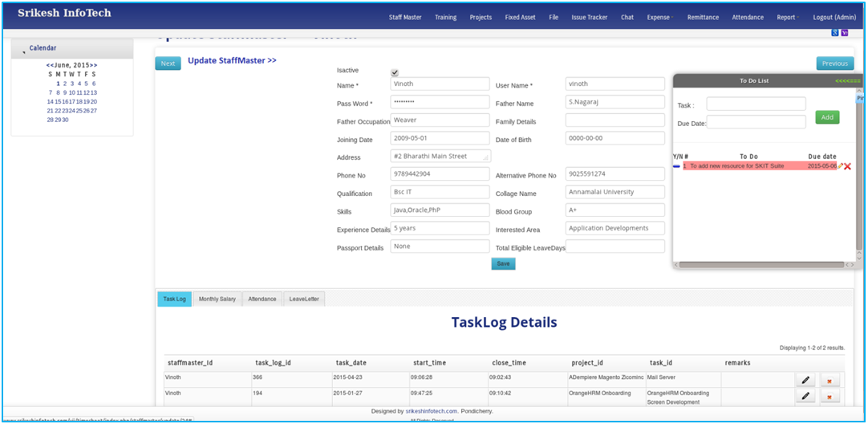Click the purple Yahoo icon below the navbar
Image resolution: width=868 pixels, height=424 pixels.
pos(844,32)
